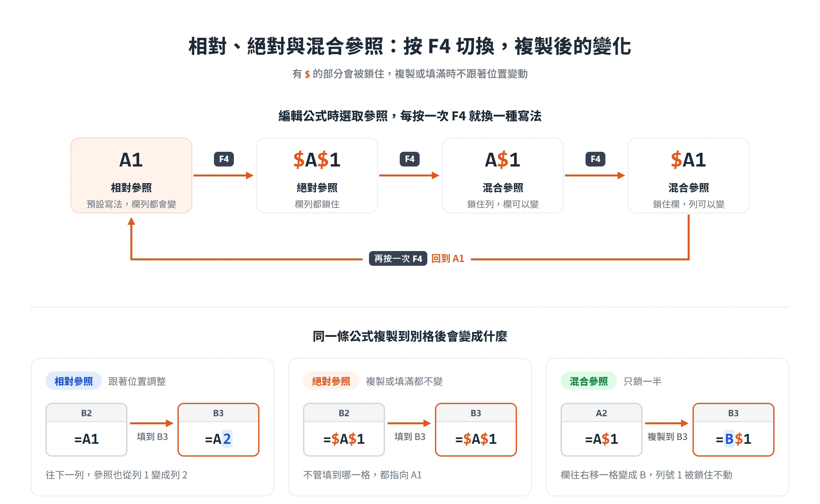Click the F4 badge between A1 and $A$1
Screen dimensions: 820x504
point(224,159)
